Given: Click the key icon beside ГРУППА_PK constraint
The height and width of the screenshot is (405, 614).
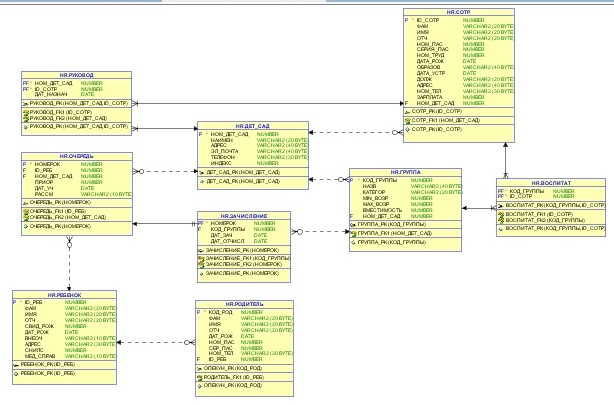Looking at the screenshot, I should pyautogui.click(x=354, y=225).
